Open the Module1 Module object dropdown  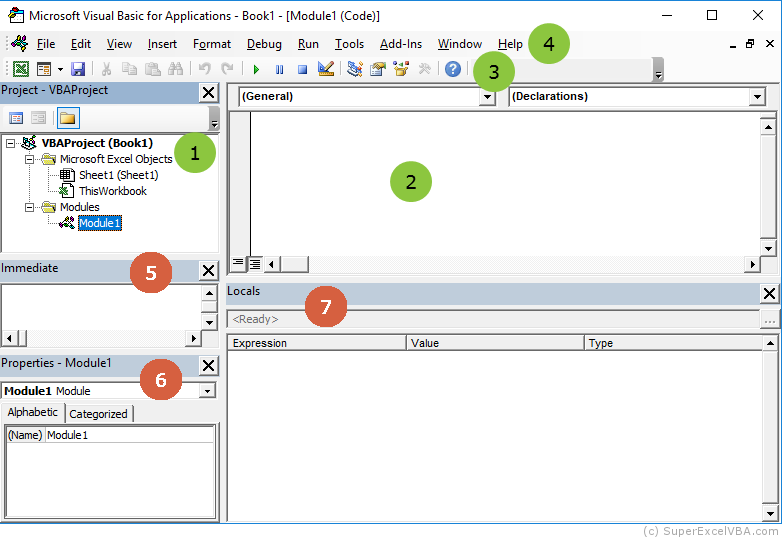tap(207, 391)
